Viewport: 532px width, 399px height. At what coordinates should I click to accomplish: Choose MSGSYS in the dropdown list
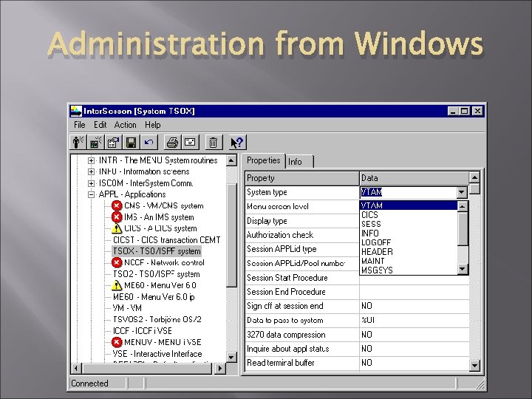(409, 270)
